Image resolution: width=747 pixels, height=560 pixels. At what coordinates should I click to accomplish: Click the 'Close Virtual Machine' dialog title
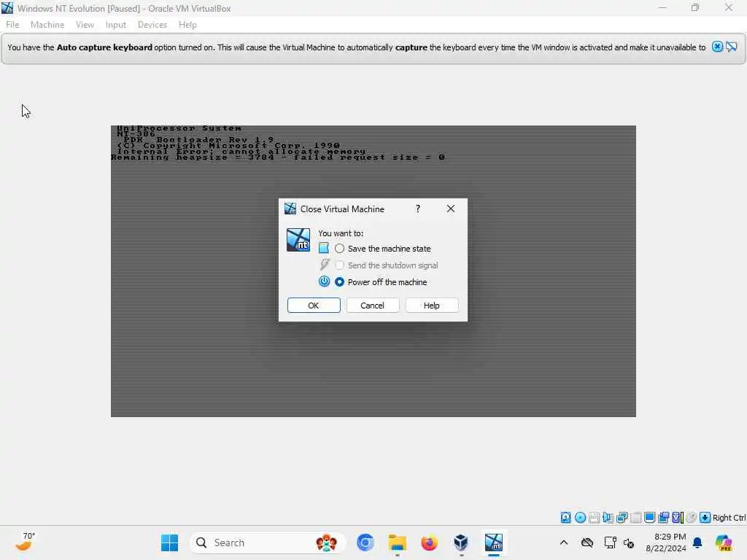(342, 209)
